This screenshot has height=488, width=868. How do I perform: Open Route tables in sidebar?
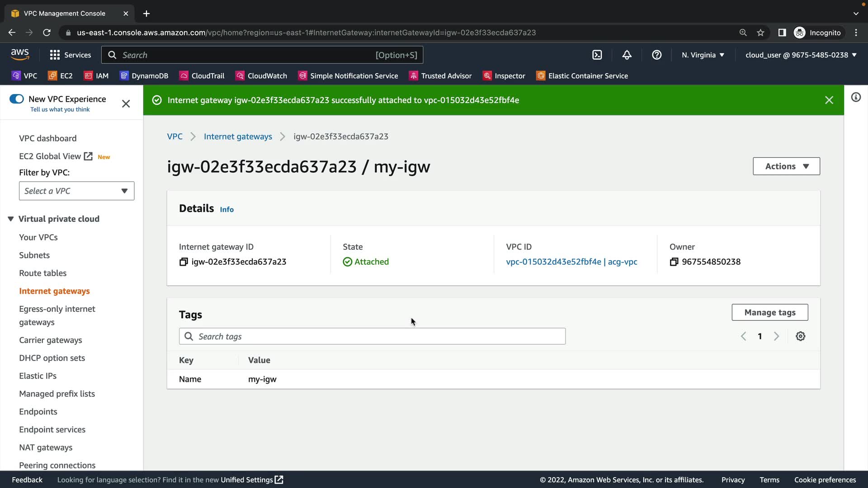coord(42,273)
